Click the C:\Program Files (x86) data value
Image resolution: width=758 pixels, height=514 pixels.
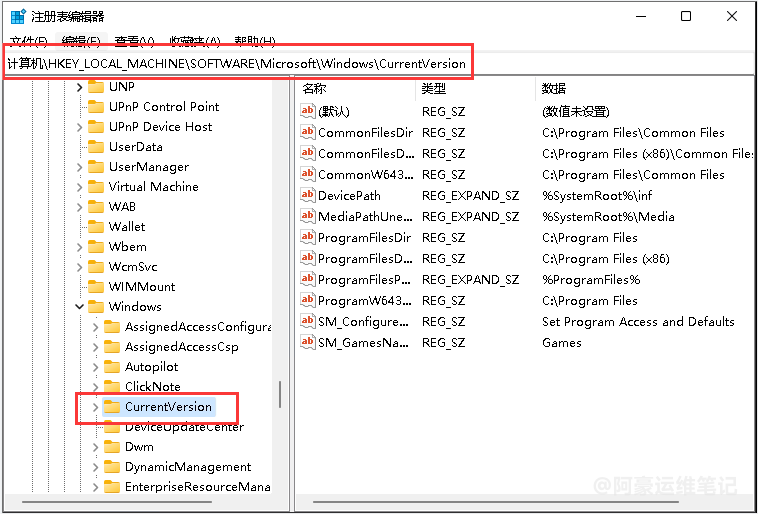[x=606, y=259]
